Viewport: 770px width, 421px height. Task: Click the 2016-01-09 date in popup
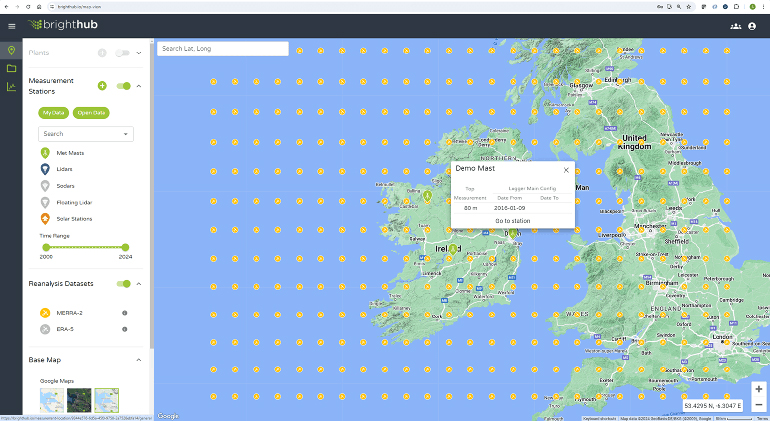coord(509,208)
